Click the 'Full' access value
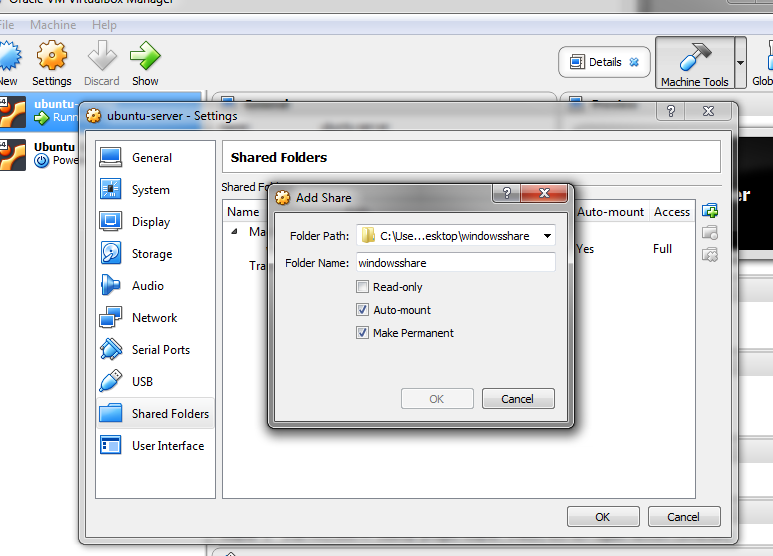Screen dimensions: 773x556 click(662, 249)
